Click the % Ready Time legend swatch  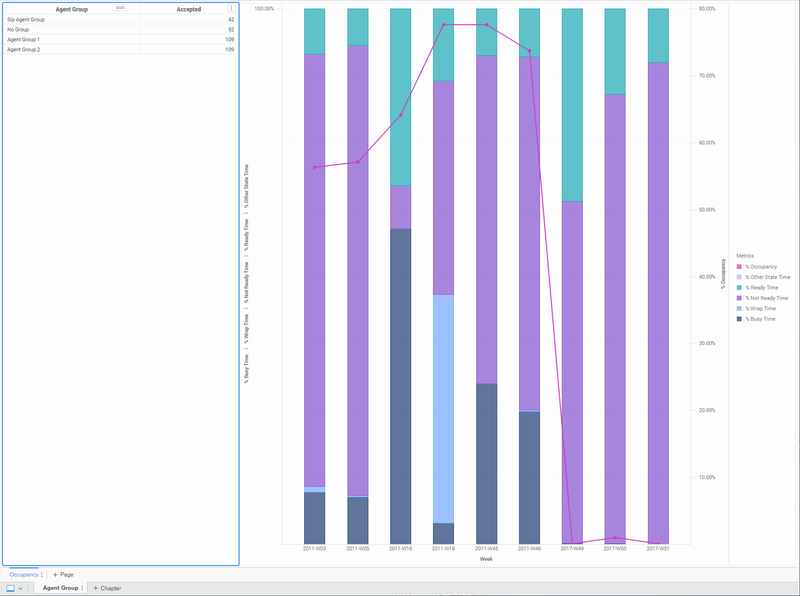point(739,287)
